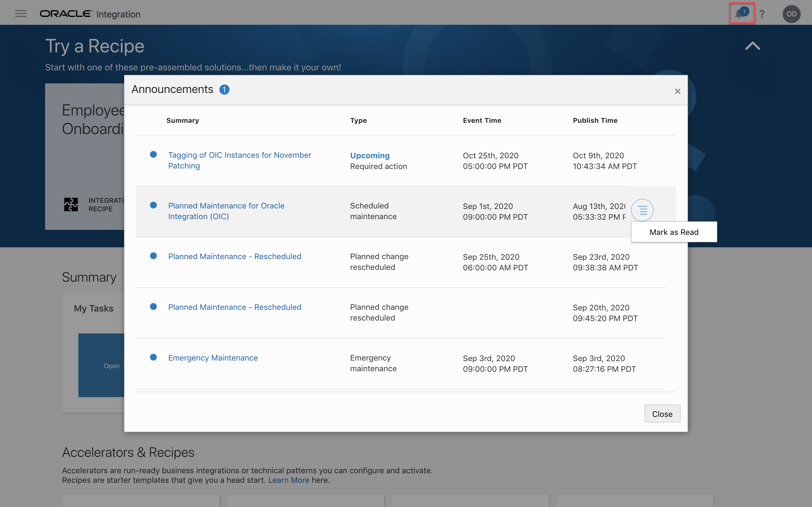Image resolution: width=812 pixels, height=507 pixels.
Task: Open the Learn More link
Action: click(288, 480)
